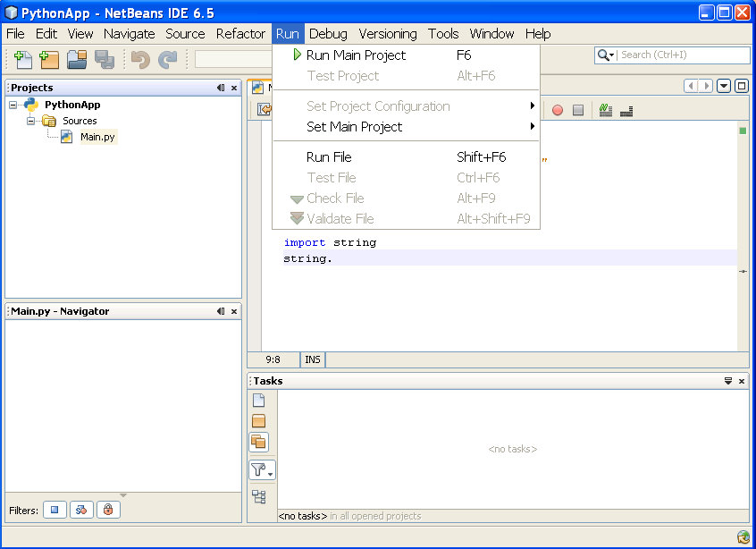The height and width of the screenshot is (549, 756).
Task: Open the Window menu
Action: pos(491,34)
